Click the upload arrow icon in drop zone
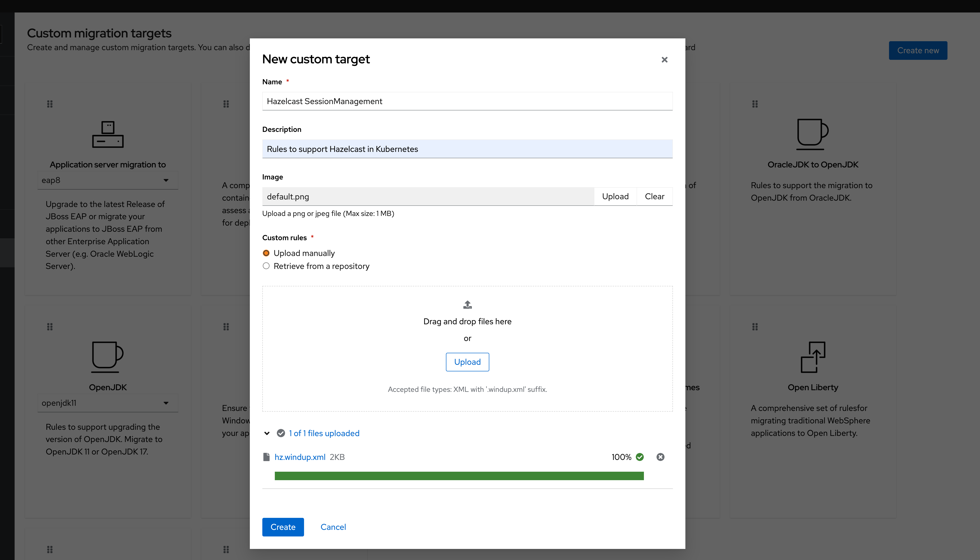Screen dimensions: 980x560 (x=467, y=305)
